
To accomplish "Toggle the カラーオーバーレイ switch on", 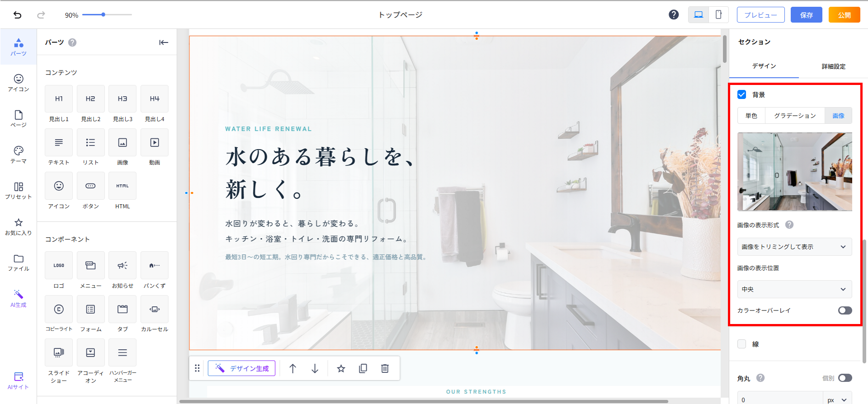I will pyautogui.click(x=844, y=310).
